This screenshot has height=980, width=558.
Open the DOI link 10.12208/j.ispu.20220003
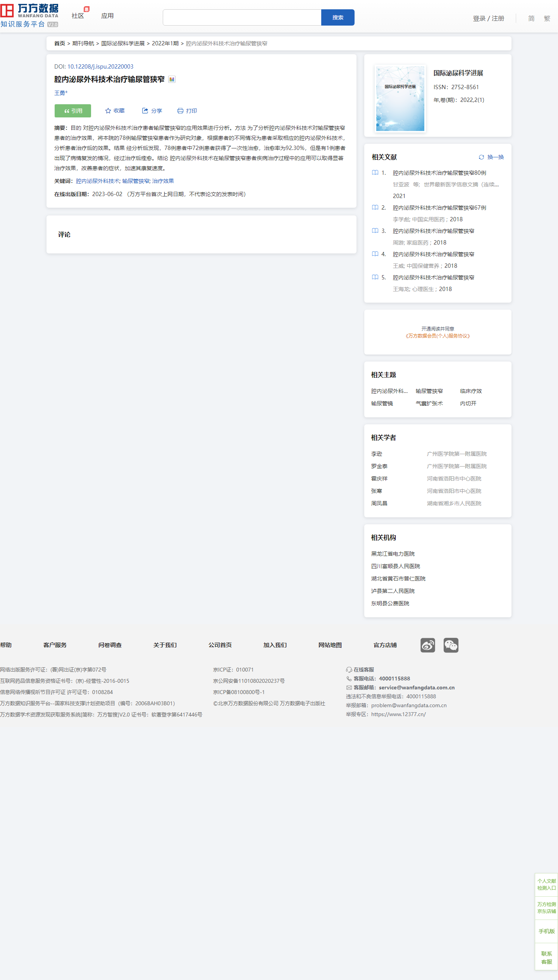click(100, 67)
